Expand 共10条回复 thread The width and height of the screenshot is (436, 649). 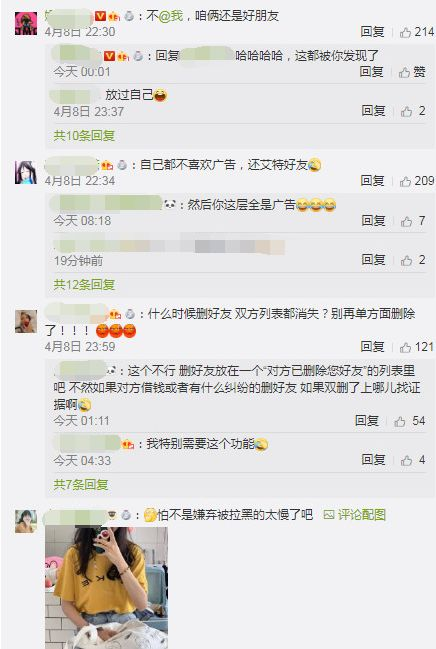(84, 135)
